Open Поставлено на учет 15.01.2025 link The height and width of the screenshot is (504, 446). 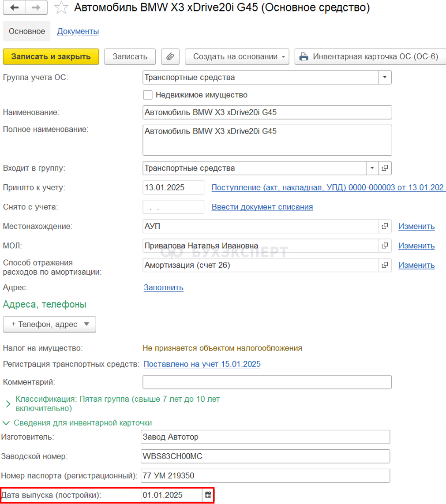(x=202, y=364)
